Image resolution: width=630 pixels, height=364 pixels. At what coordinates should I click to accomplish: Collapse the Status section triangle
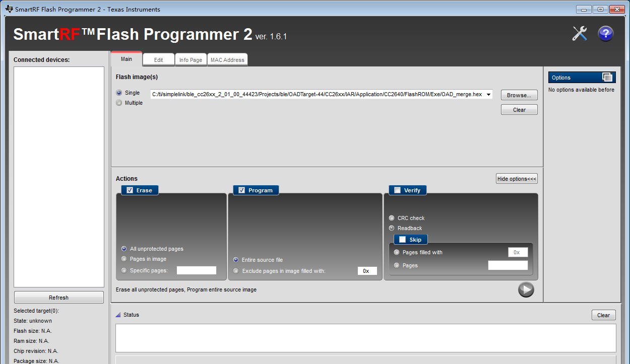118,315
